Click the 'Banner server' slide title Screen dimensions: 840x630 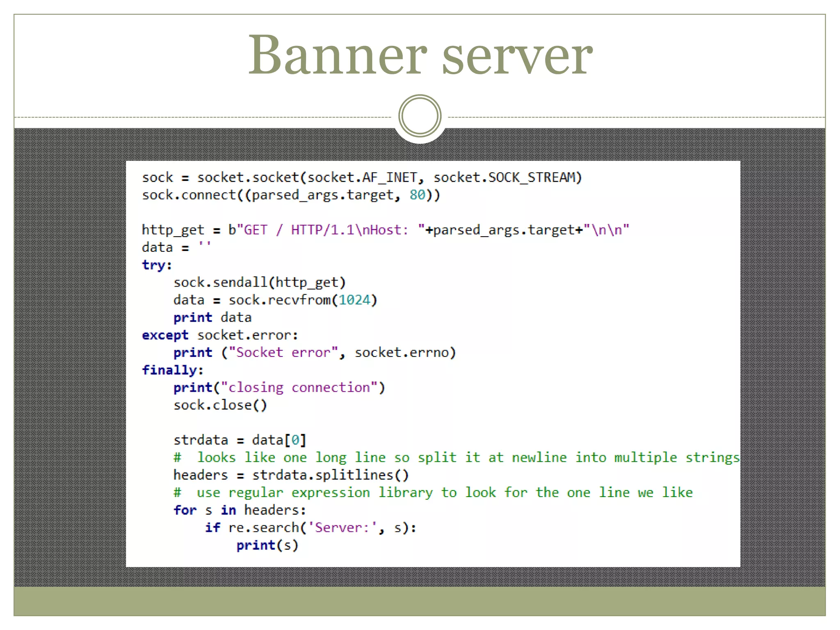tap(420, 55)
